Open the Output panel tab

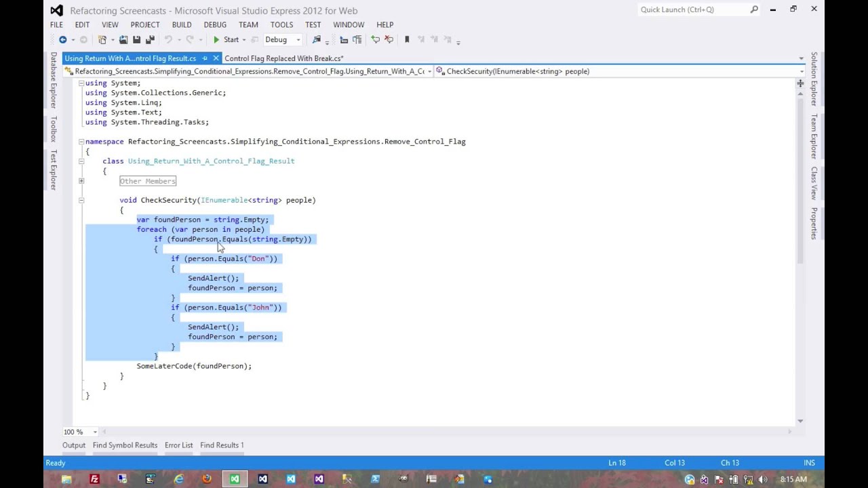tap(74, 445)
